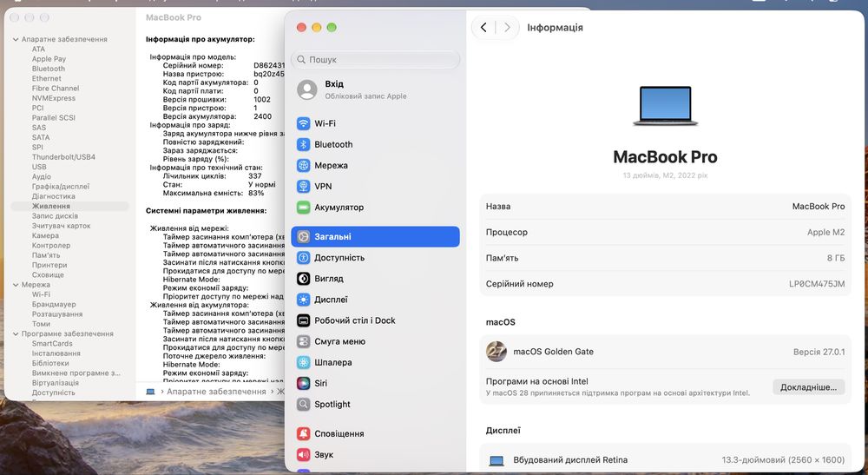Open Робочий стіл і Dock settings

pos(375,320)
